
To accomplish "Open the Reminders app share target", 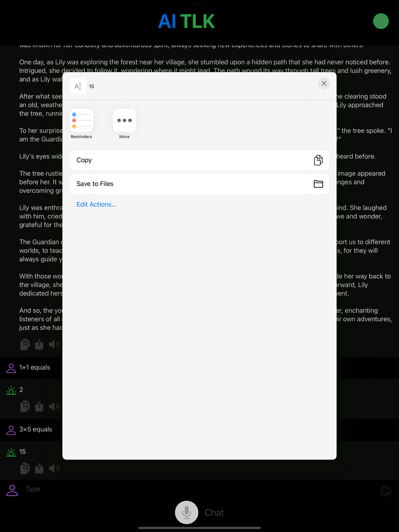I will click(81, 120).
